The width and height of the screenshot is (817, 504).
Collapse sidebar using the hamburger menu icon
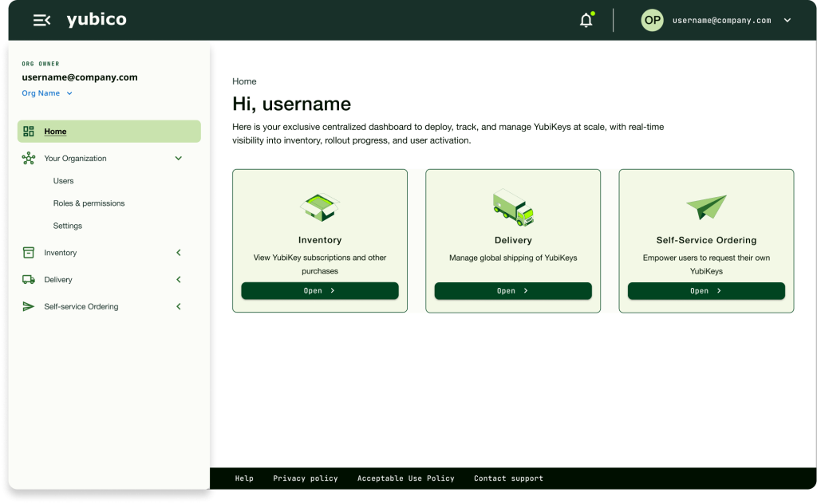41,20
